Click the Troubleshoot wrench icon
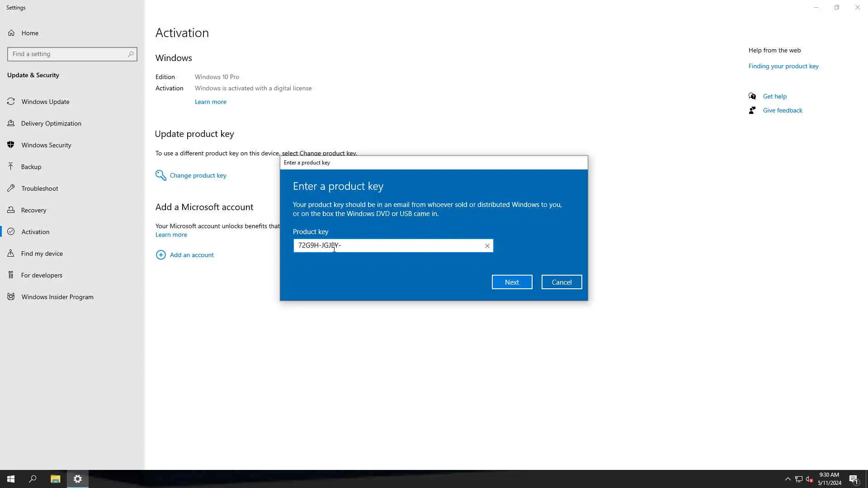 point(11,188)
